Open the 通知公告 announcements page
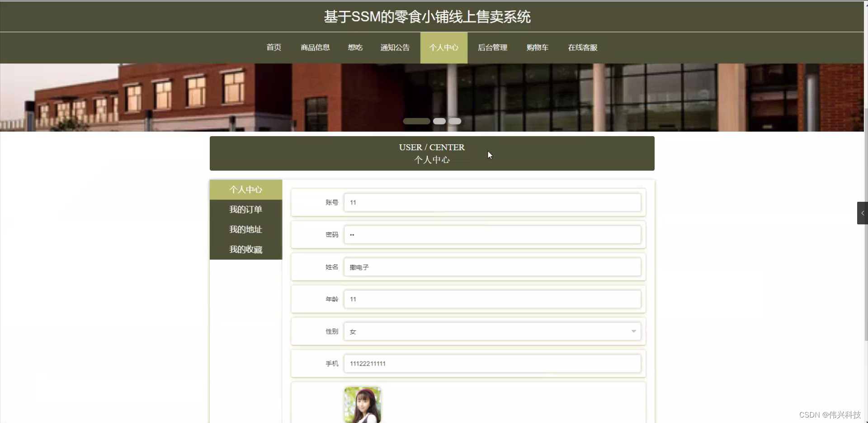 click(394, 48)
